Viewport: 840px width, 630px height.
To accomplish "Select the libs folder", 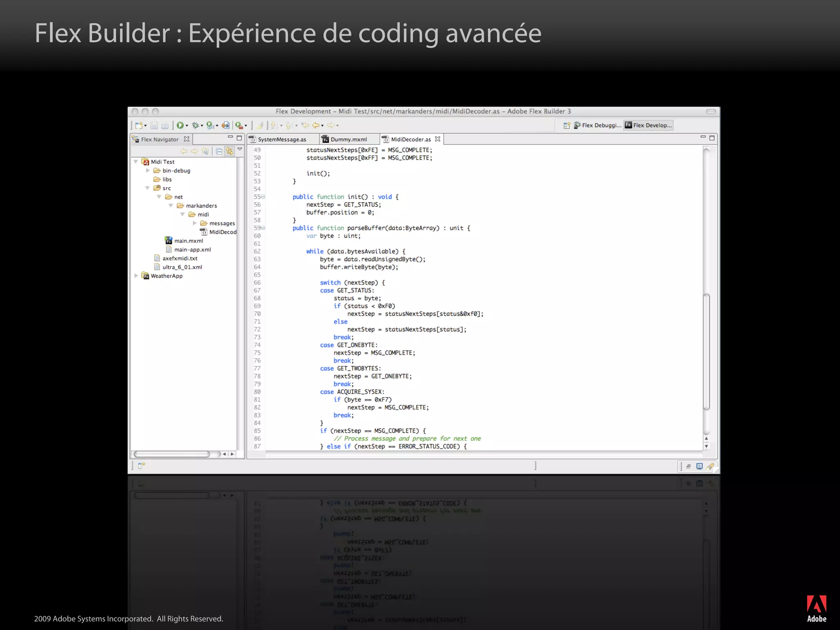I will 162,179.
